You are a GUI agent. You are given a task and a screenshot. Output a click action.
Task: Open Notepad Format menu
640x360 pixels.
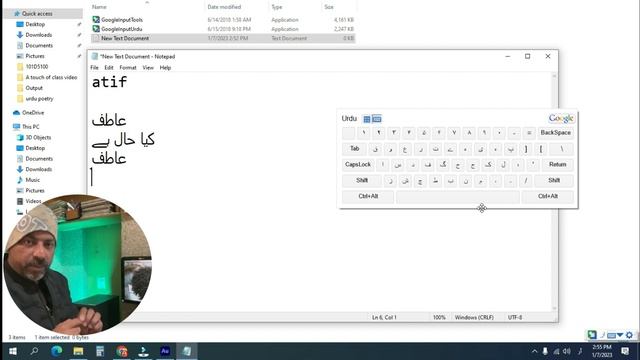128,68
